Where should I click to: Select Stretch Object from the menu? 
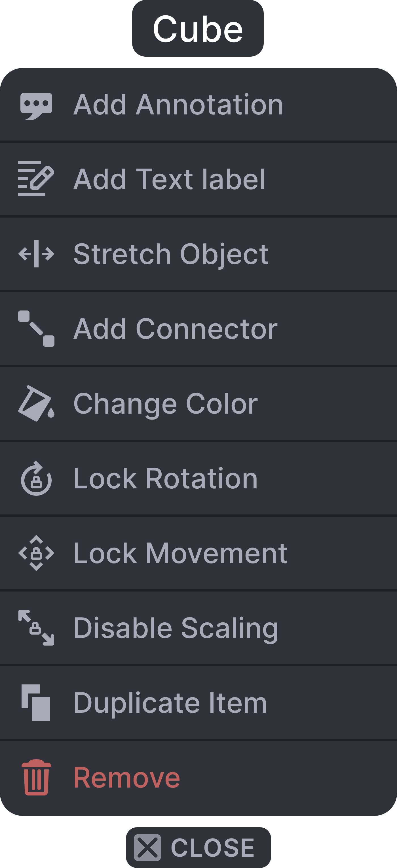click(171, 254)
